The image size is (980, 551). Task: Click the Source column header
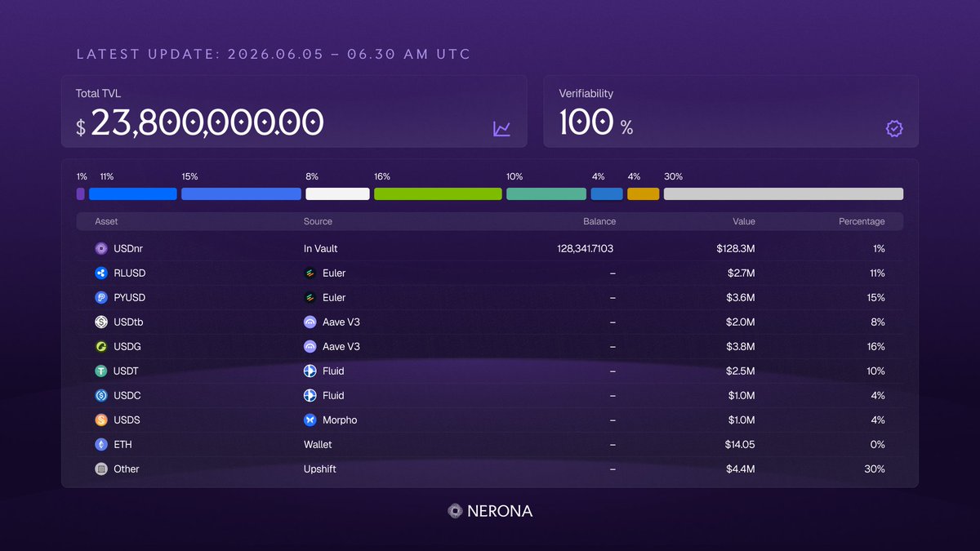point(318,221)
